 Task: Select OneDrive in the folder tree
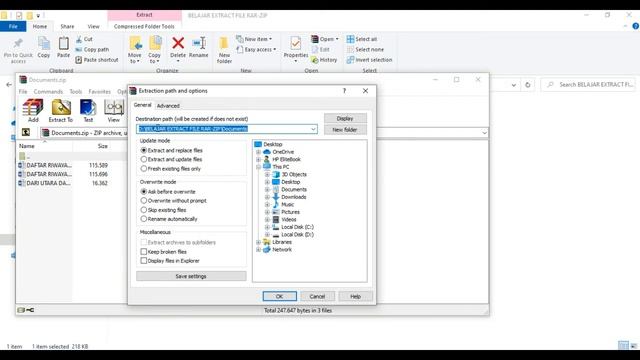tap(283, 152)
